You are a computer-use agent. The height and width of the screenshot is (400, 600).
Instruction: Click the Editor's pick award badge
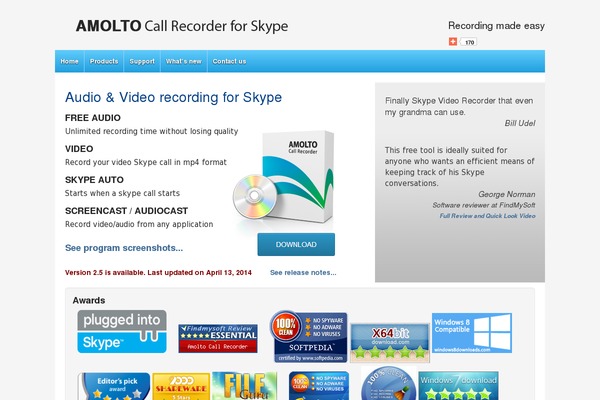pyautogui.click(x=114, y=386)
